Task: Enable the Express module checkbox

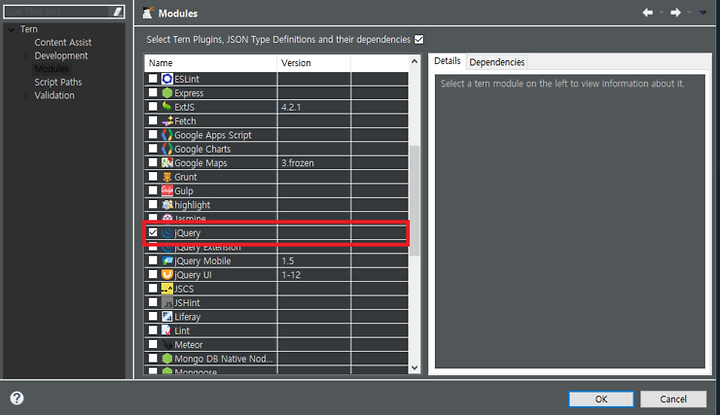Action: click(153, 92)
